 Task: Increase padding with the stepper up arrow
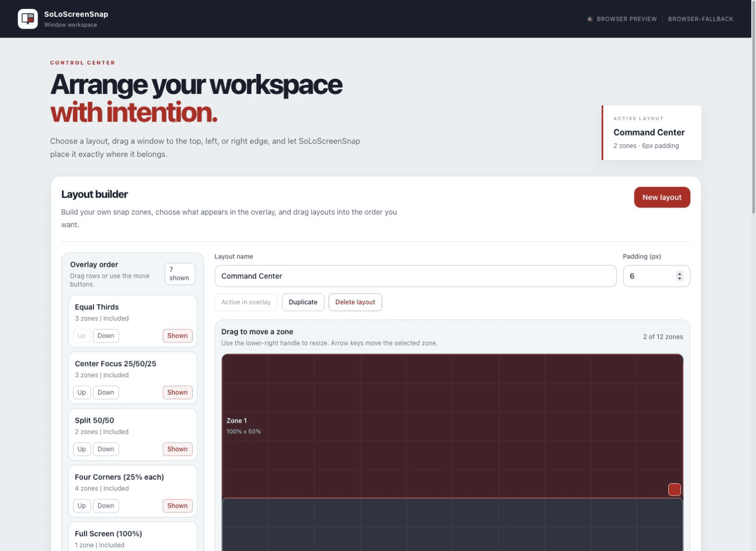pyautogui.click(x=680, y=273)
